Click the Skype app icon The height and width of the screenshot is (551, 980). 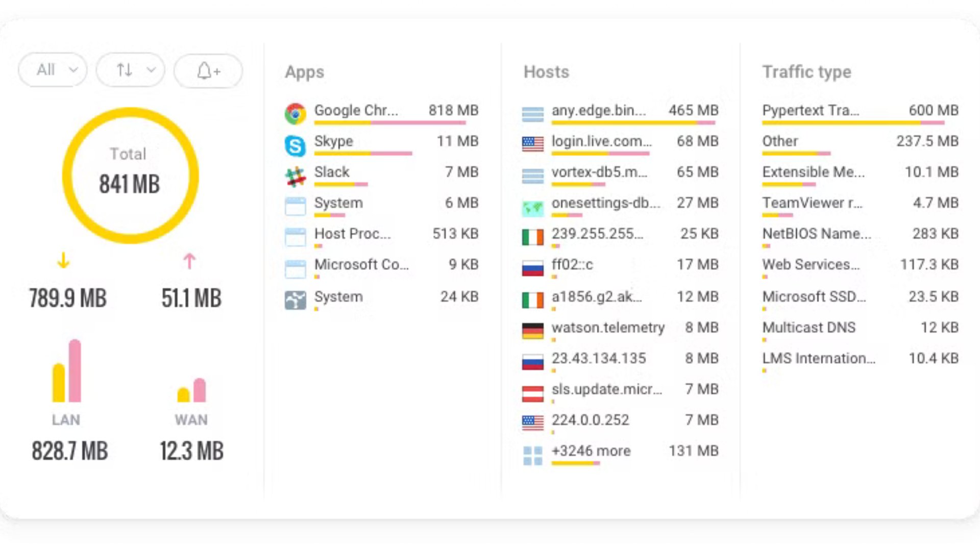(295, 145)
